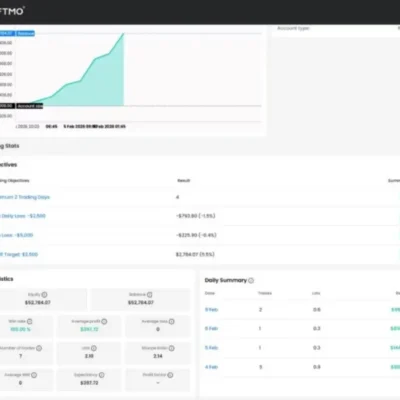Click the Daily Summary info icon
Viewport: 400px width, 400px height.
click(251, 280)
